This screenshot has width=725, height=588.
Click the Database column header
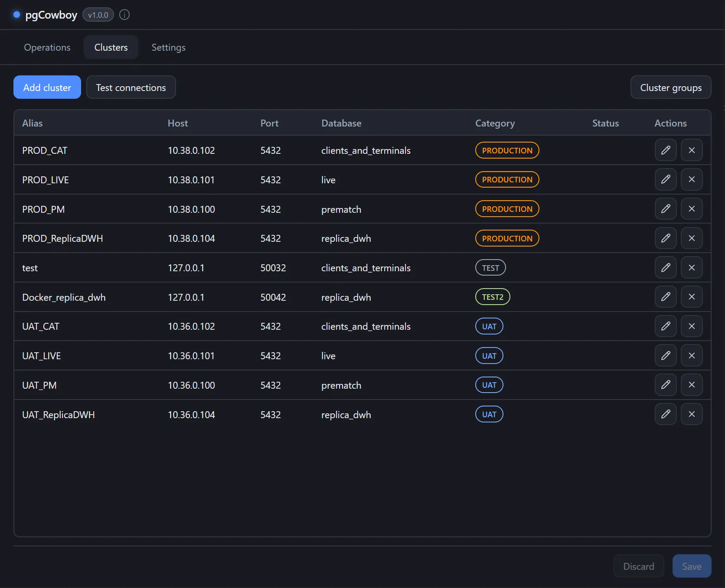(341, 123)
